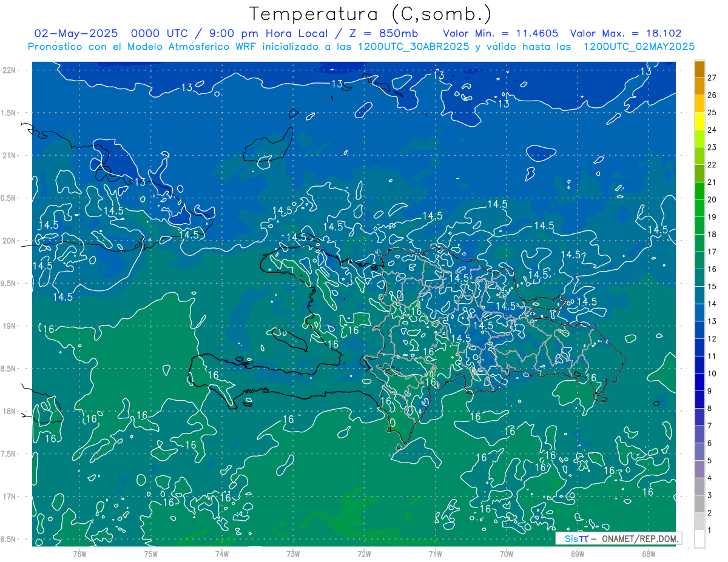Image resolution: width=728 pixels, height=562 pixels.
Task: Select the "02-May-2025" date text
Action: [x=77, y=34]
